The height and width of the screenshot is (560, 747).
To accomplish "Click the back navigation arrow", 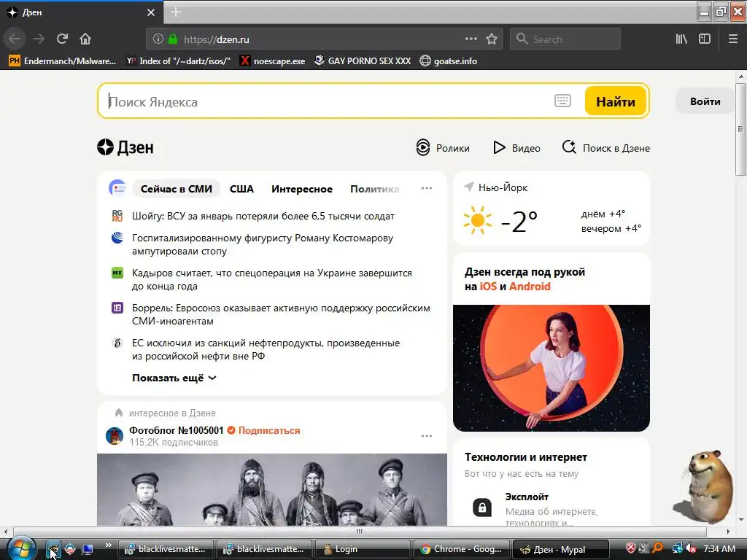I will tap(15, 39).
